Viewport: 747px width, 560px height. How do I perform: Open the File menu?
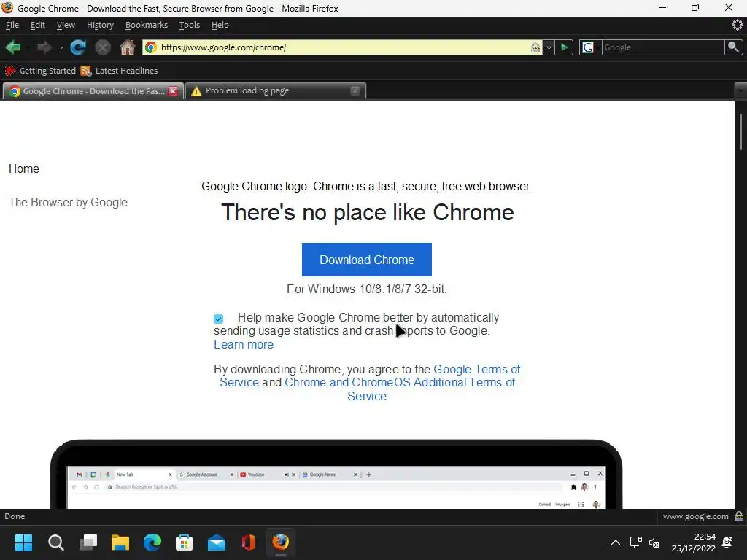click(12, 25)
